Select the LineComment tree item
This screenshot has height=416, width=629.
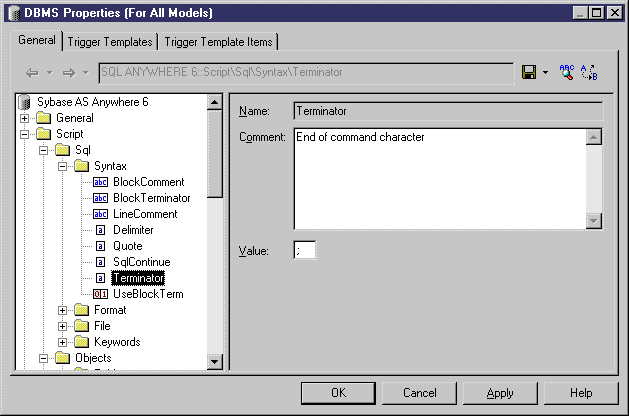(x=145, y=214)
